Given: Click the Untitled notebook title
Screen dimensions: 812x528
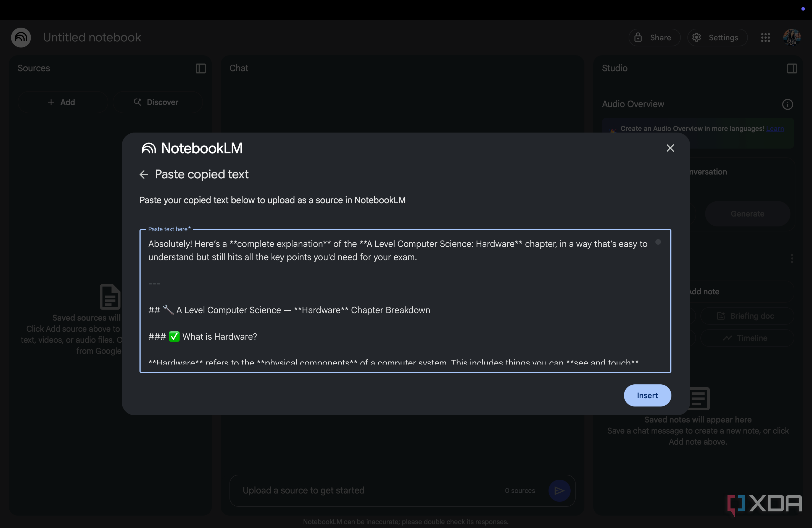Looking at the screenshot, I should point(92,38).
